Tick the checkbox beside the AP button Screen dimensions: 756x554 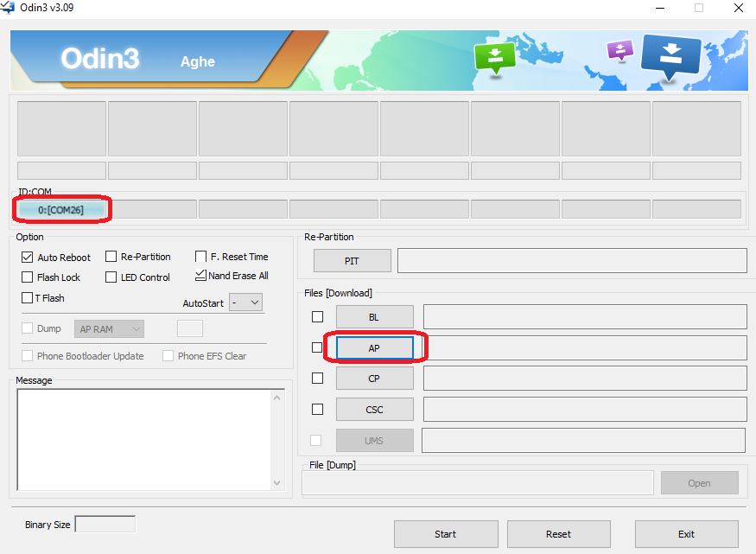[x=317, y=347]
